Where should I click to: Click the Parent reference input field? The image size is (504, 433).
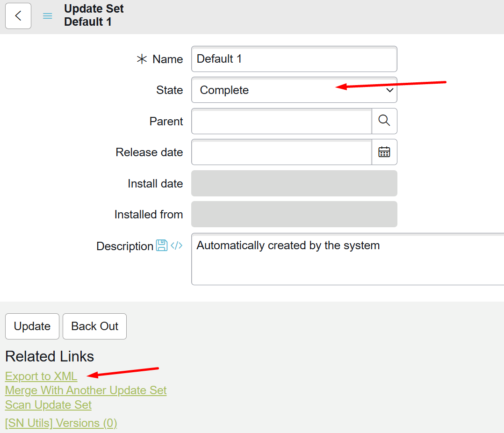[x=281, y=122]
